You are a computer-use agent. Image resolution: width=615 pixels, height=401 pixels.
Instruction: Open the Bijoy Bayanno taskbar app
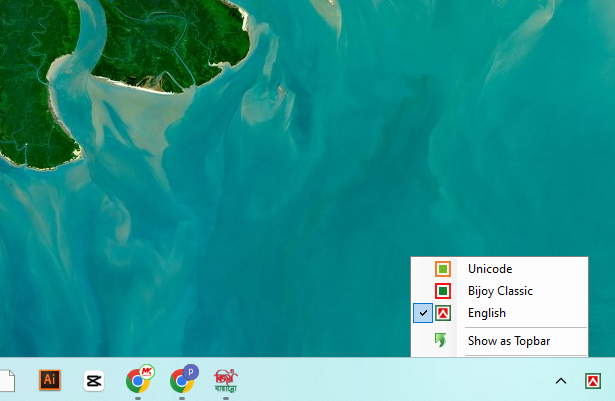point(226,381)
